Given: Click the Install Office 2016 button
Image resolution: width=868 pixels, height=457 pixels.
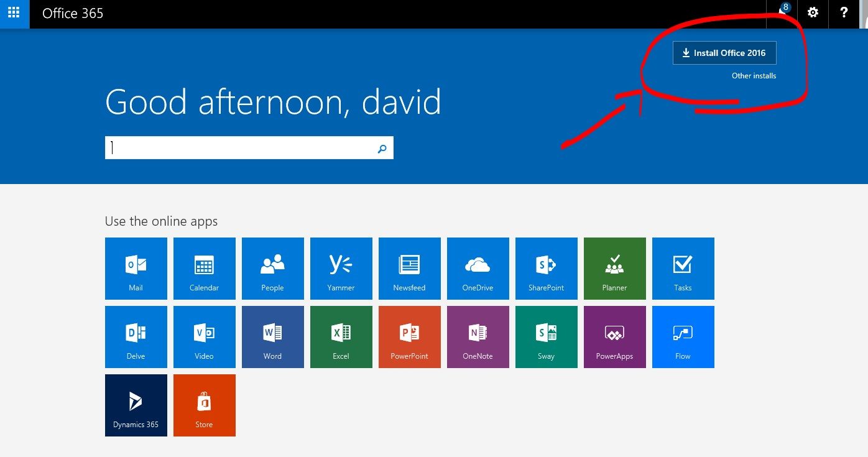Looking at the screenshot, I should point(724,53).
